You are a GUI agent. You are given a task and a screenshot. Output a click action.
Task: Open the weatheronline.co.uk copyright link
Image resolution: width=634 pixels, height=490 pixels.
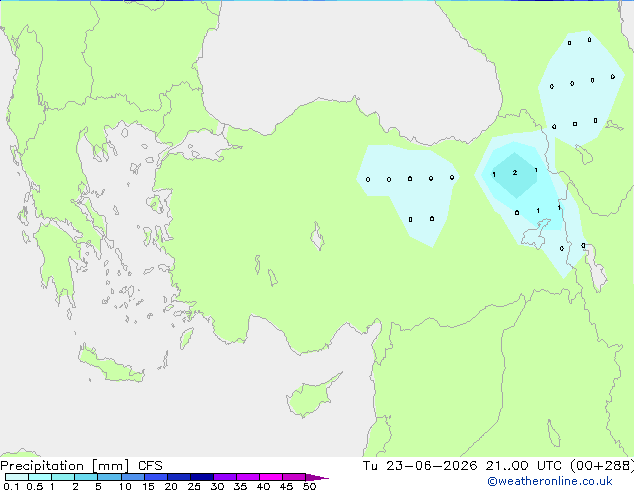pos(550,481)
